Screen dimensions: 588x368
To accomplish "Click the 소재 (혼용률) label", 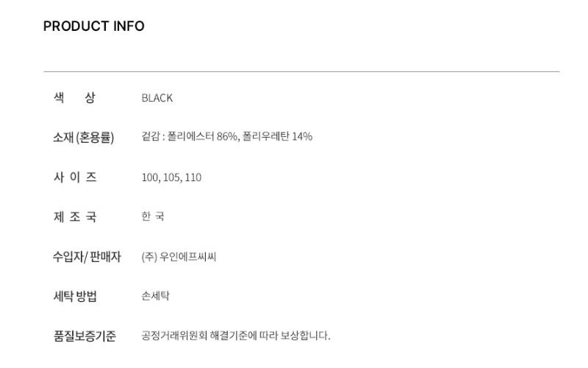I will tap(84, 137).
